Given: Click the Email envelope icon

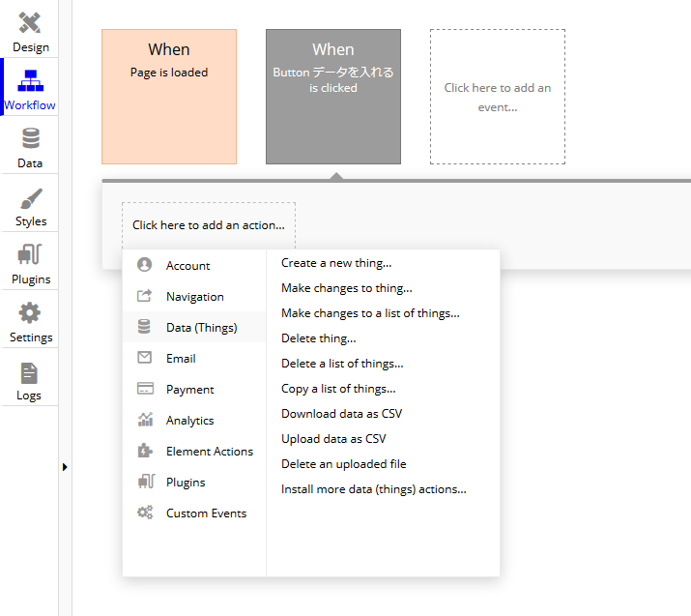Looking at the screenshot, I should (145, 357).
